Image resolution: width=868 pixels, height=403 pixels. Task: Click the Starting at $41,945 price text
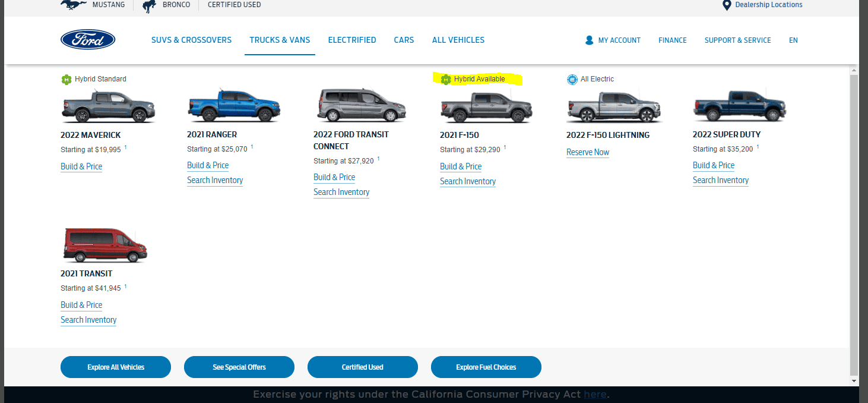[91, 288]
